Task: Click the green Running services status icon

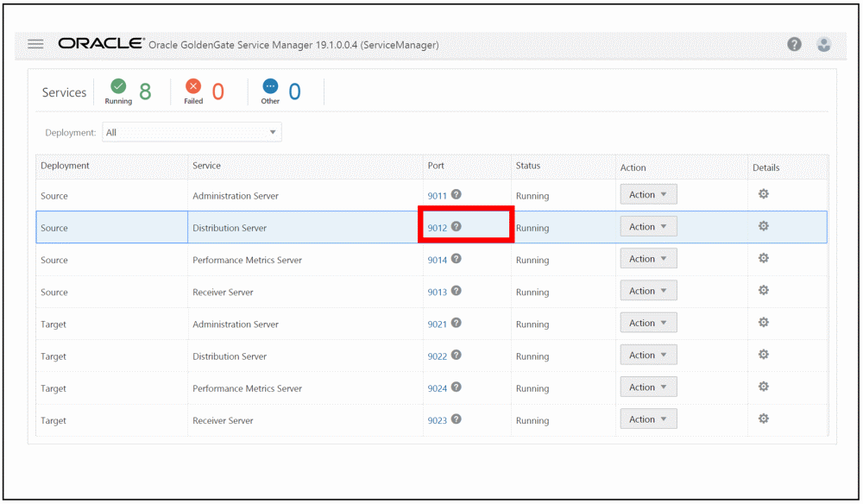Action: (x=118, y=86)
